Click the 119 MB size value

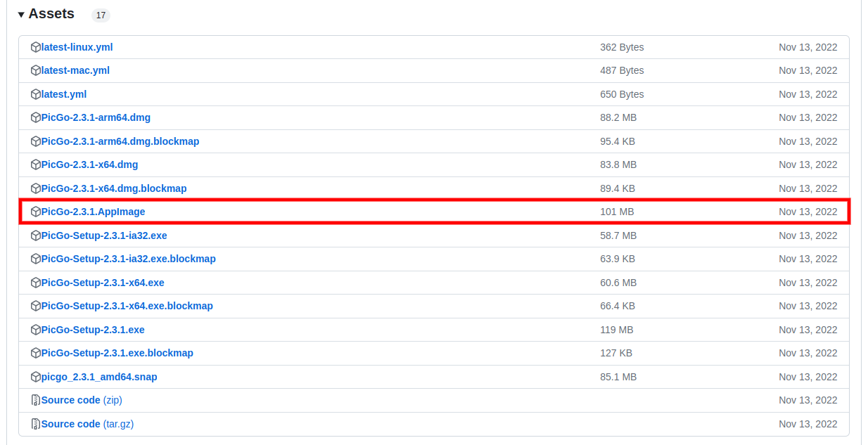click(x=617, y=330)
